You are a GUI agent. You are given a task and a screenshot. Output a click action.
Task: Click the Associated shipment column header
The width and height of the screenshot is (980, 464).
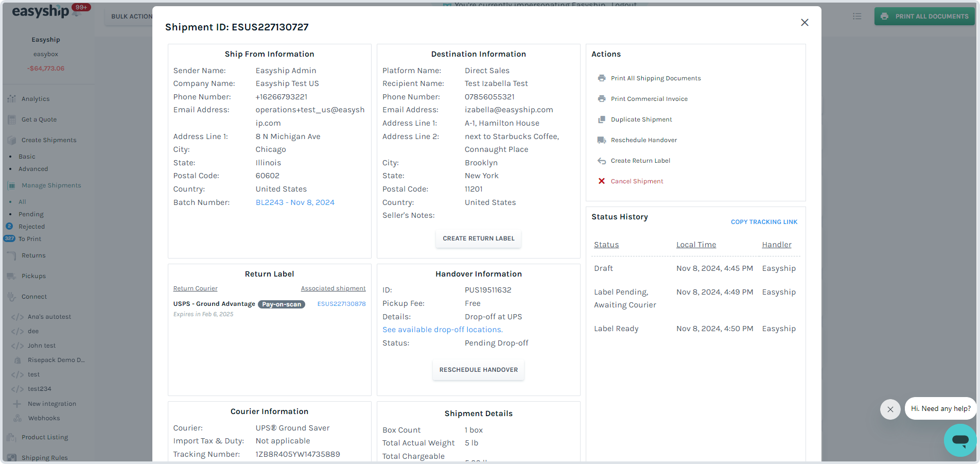(x=333, y=288)
